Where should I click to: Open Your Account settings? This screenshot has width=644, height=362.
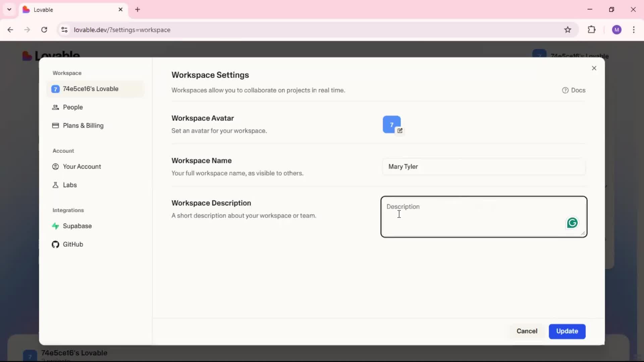click(x=82, y=167)
